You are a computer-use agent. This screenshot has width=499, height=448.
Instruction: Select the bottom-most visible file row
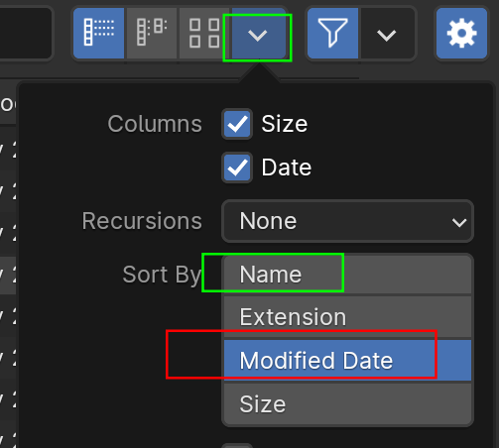[x=8, y=439]
